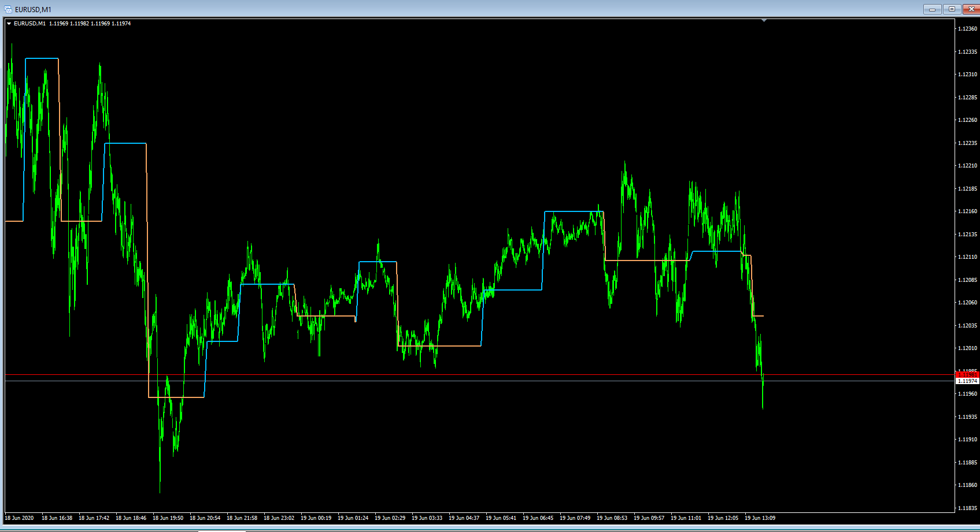Click the 19 Jun 12:05 time label
The image size is (980, 532).
[x=723, y=518]
